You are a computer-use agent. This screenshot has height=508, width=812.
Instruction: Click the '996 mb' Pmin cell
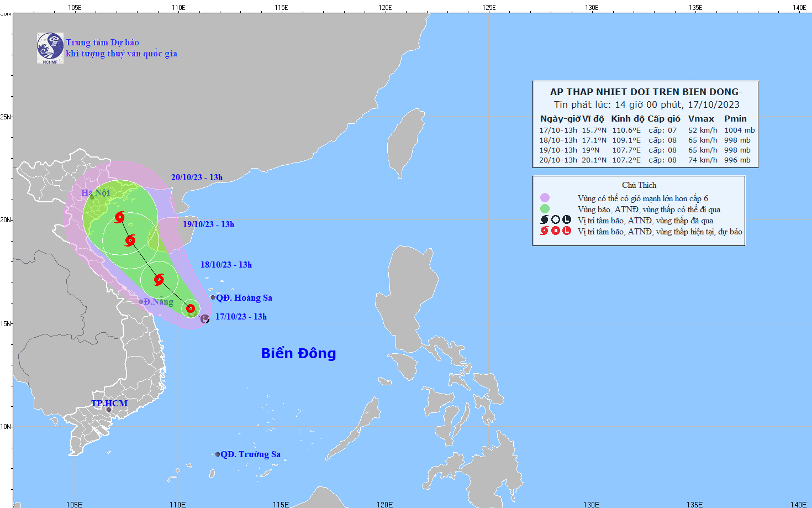tap(737, 160)
